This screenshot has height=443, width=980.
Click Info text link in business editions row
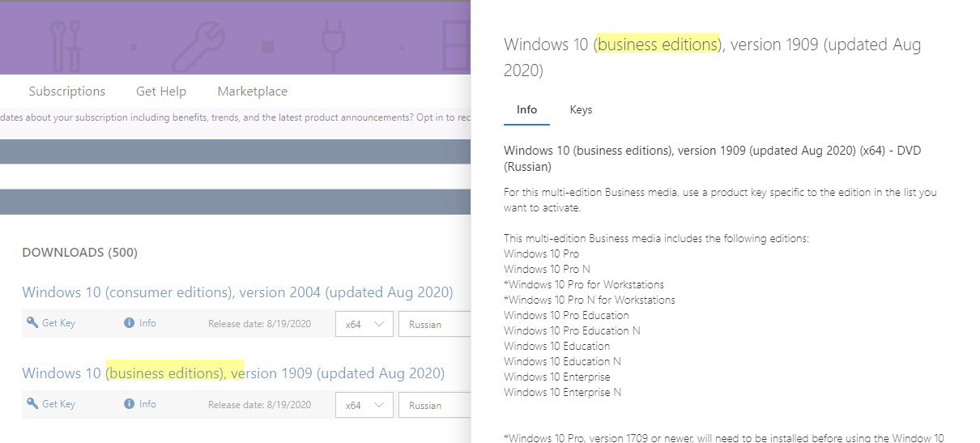(x=147, y=403)
